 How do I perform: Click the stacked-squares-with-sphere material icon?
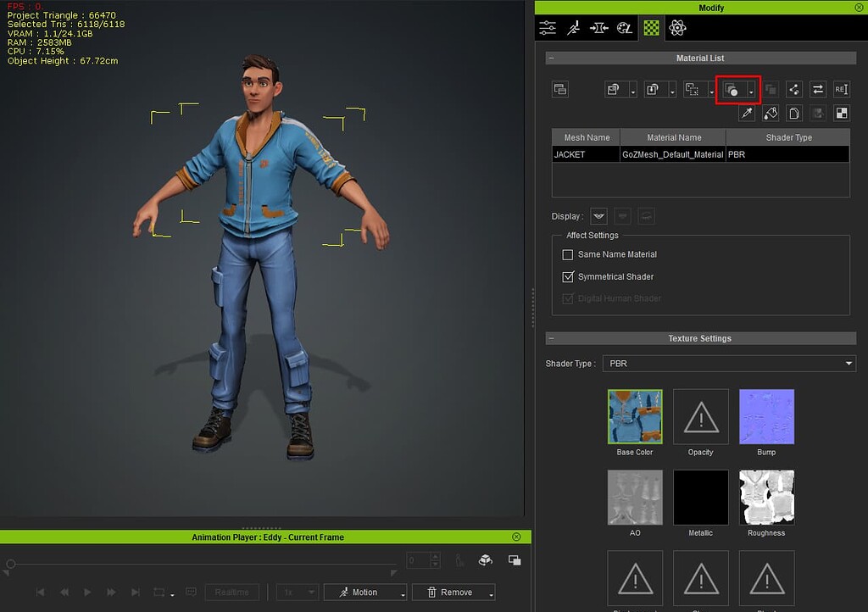(x=732, y=90)
